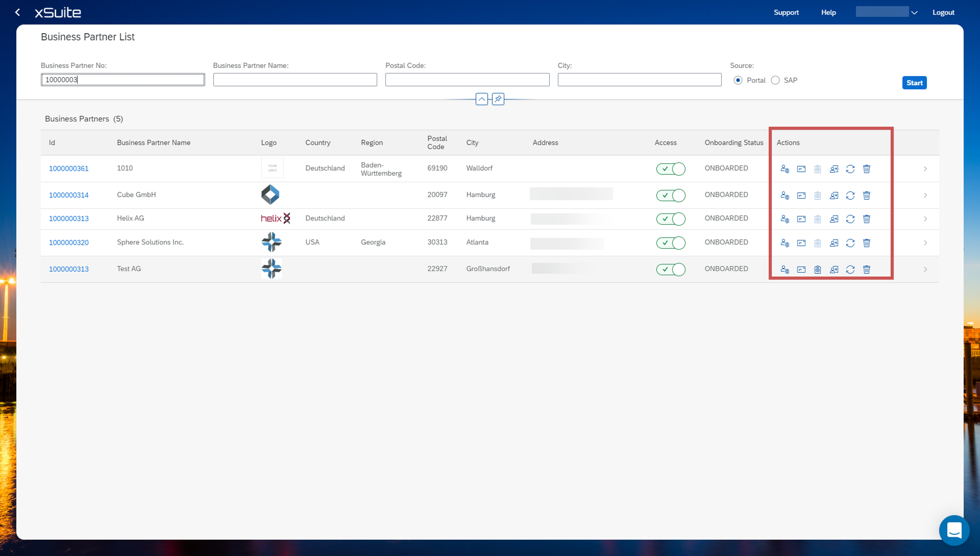Open the user account dropdown arrow

pyautogui.click(x=914, y=13)
